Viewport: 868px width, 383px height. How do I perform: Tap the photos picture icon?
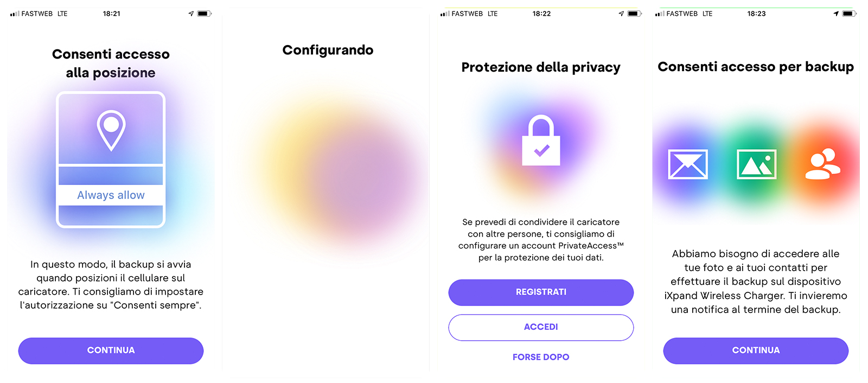pos(756,164)
